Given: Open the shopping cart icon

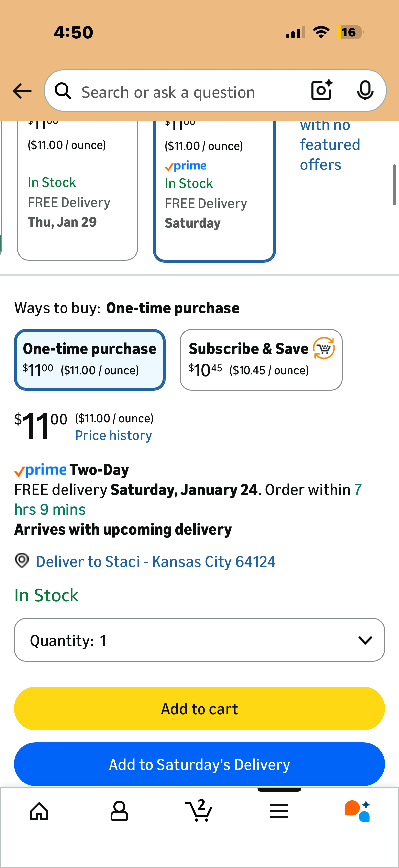Looking at the screenshot, I should [x=199, y=810].
